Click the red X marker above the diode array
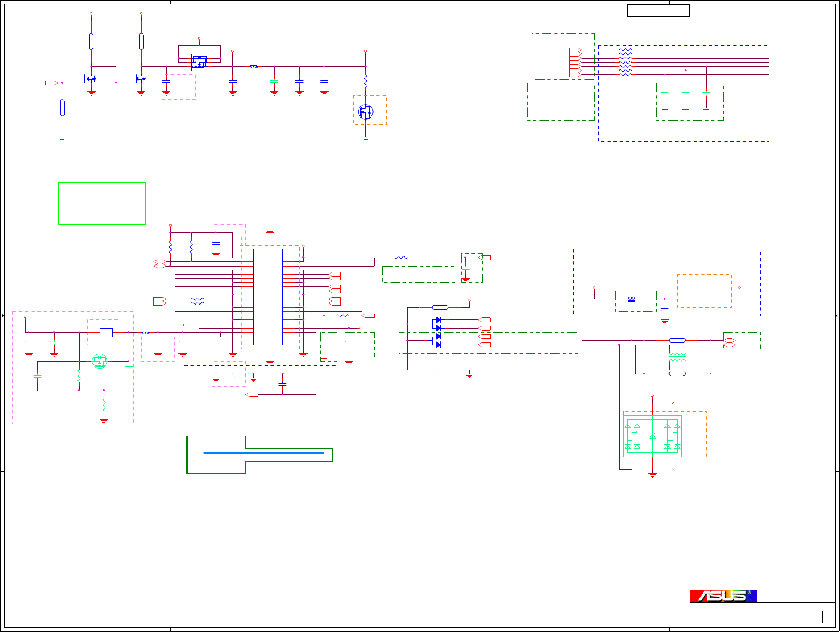 pyautogui.click(x=673, y=403)
